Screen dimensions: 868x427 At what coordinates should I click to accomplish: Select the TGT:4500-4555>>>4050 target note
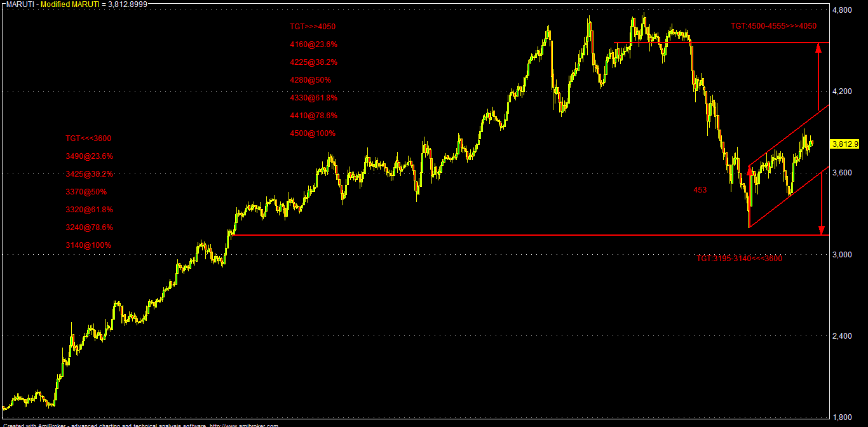tap(773, 26)
